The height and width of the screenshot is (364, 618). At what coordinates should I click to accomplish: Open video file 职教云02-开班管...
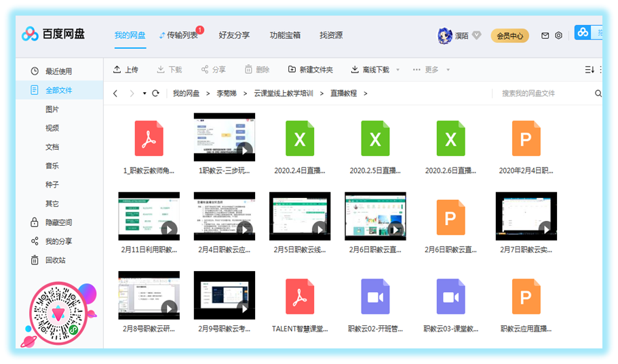click(375, 296)
